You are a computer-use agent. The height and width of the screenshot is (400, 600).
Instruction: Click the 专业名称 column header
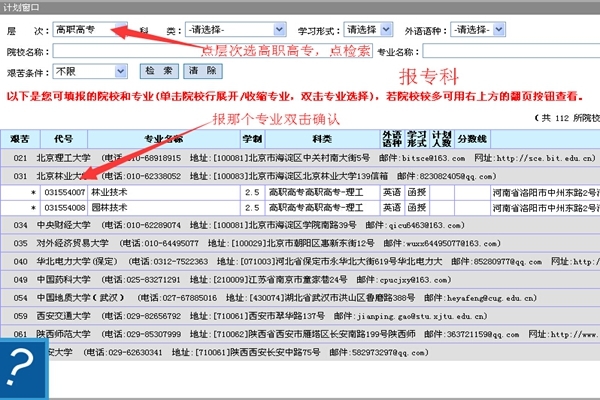pos(164,137)
